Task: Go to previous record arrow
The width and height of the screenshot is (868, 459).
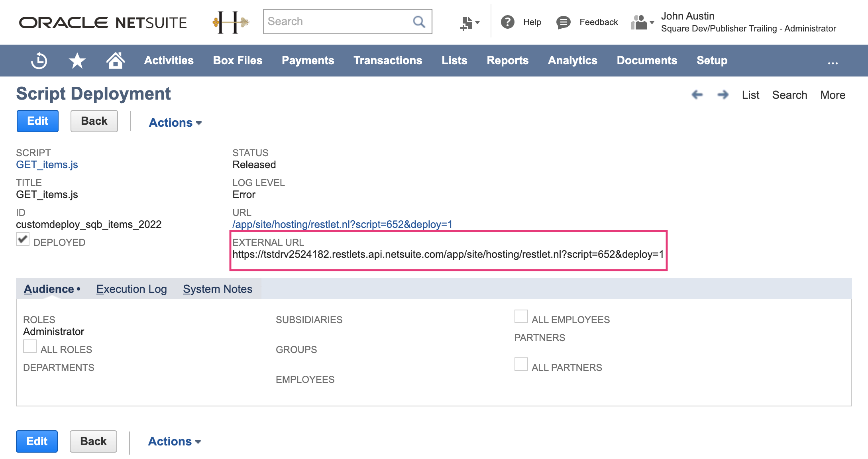Action: tap(697, 95)
